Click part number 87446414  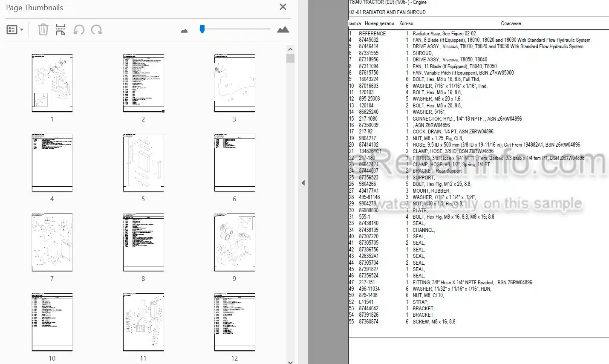click(369, 46)
